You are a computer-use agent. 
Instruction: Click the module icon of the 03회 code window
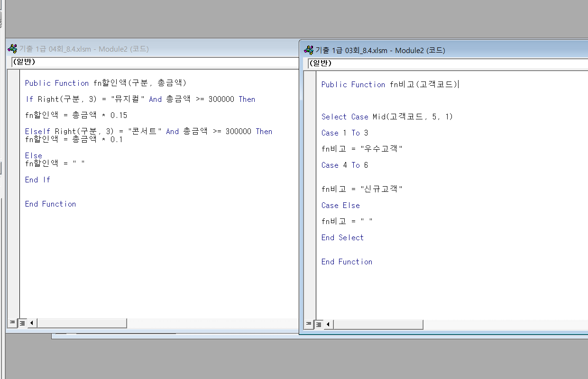pyautogui.click(x=309, y=50)
